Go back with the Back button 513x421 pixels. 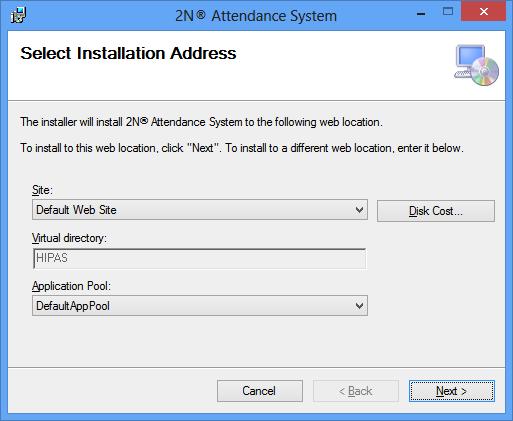(356, 391)
